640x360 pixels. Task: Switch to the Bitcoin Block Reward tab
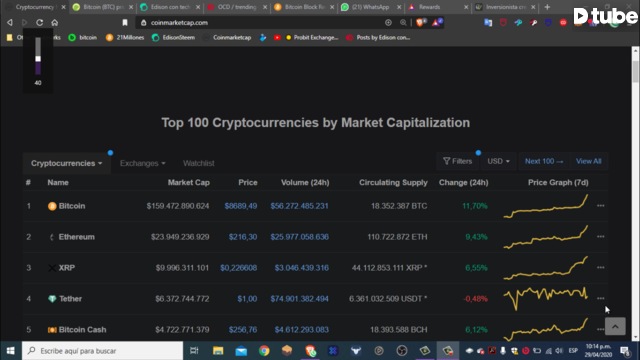(x=304, y=7)
